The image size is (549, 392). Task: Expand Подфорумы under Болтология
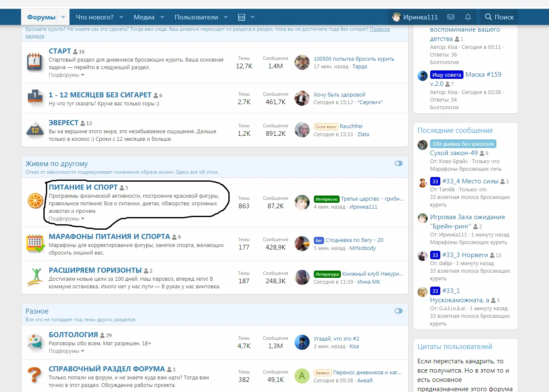(x=67, y=351)
